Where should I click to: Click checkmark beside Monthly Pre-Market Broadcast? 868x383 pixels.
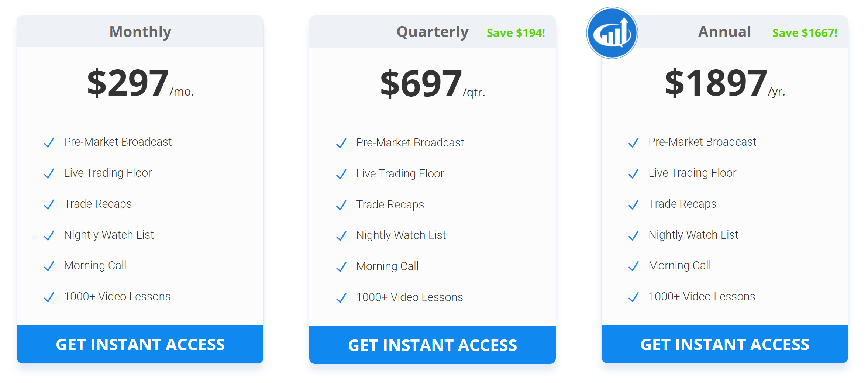pyautogui.click(x=49, y=142)
